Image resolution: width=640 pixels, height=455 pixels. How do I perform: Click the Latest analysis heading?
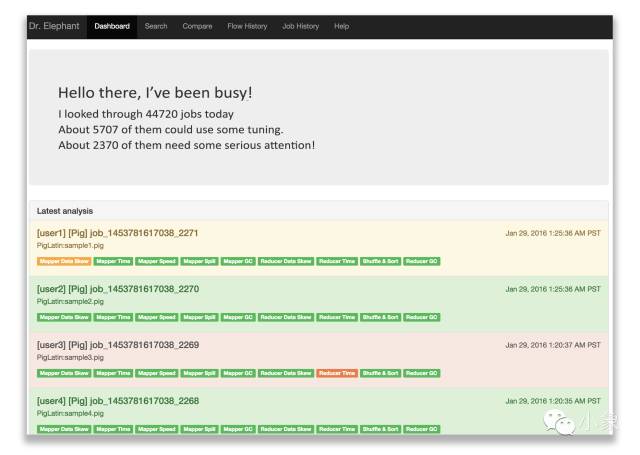coord(65,211)
